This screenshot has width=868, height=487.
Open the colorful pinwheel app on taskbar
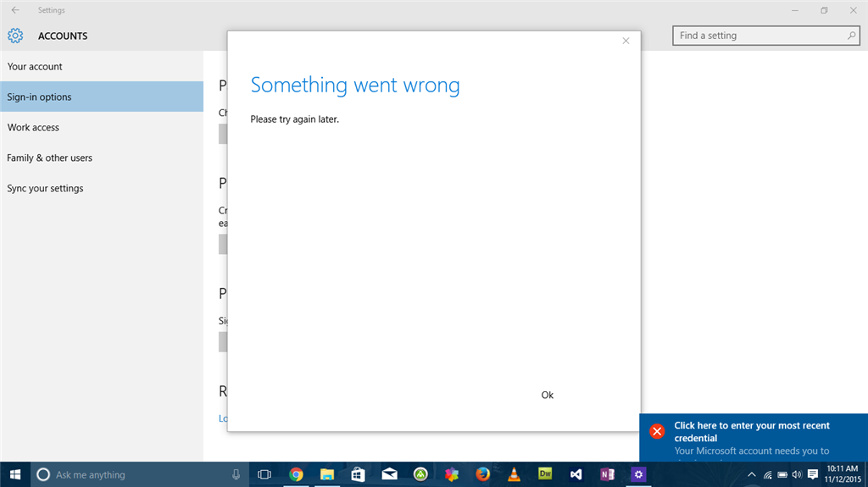click(452, 474)
